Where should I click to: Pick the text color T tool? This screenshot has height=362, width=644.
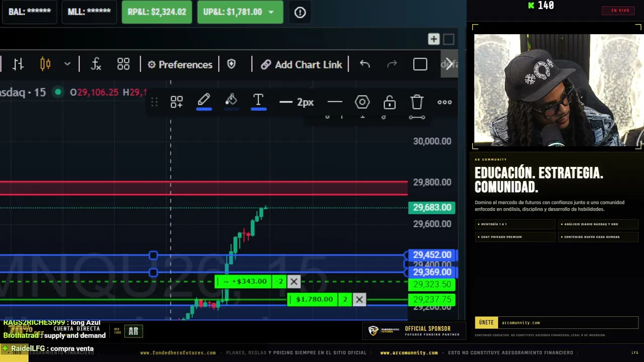258,101
